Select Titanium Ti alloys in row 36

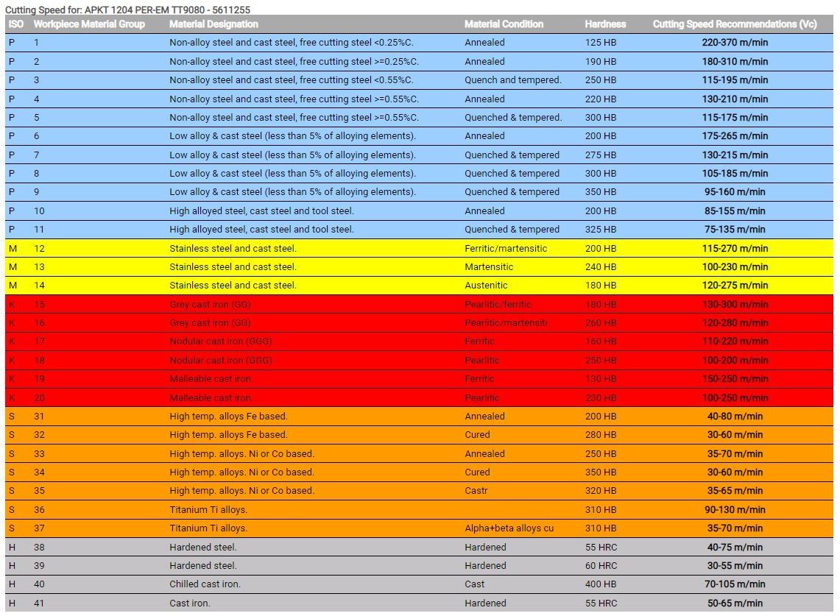point(208,509)
